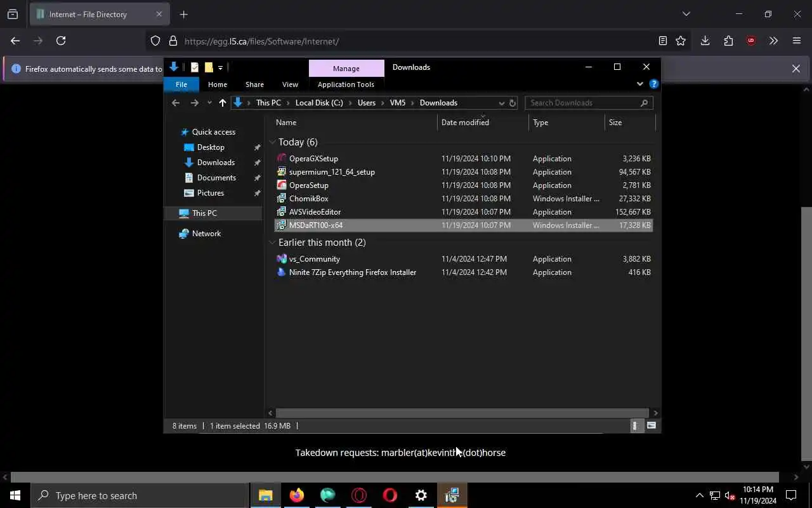Reload the Firefox page
812x508 pixels.
pos(61,41)
